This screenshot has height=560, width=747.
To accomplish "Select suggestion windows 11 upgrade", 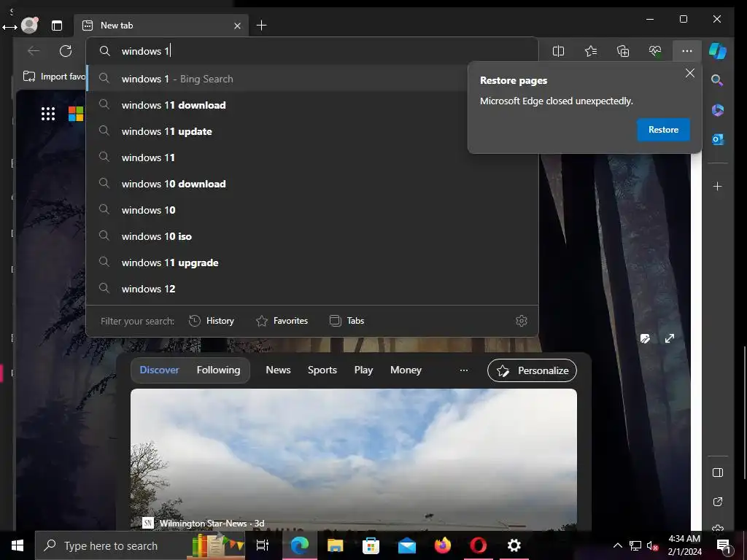I will [x=312, y=262].
